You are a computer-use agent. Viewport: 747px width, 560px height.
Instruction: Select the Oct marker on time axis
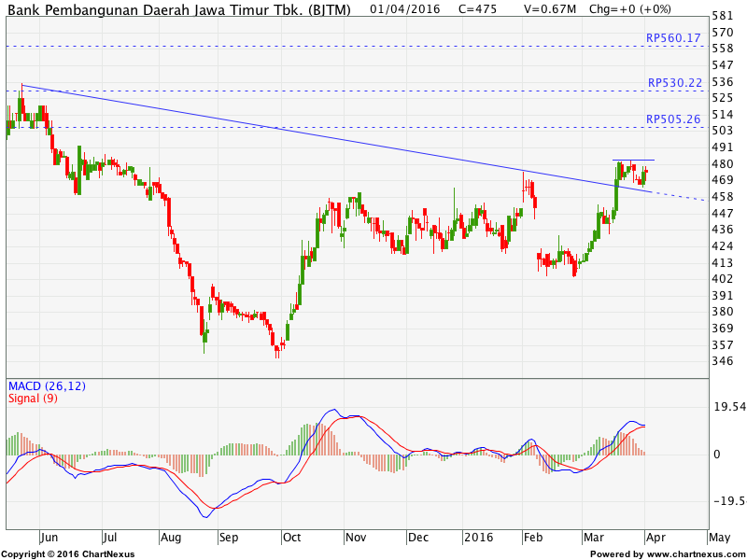pyautogui.click(x=292, y=538)
